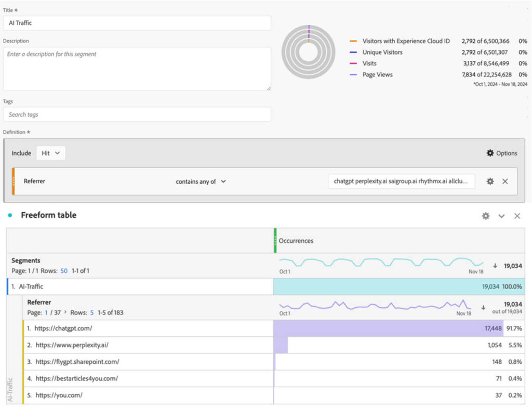Open the settings gear on the Referrer rule

[x=489, y=181]
